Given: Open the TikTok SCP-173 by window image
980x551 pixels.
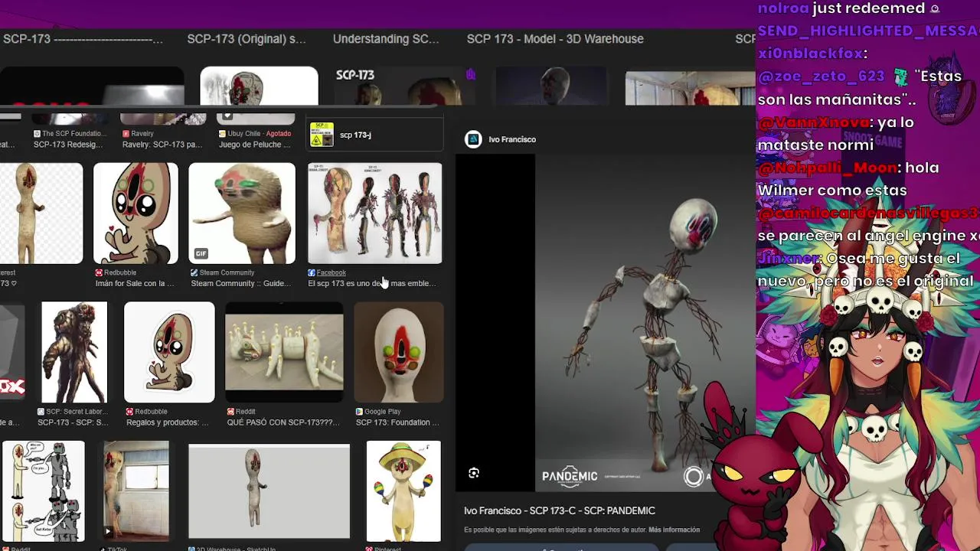Looking at the screenshot, I should tap(136, 491).
